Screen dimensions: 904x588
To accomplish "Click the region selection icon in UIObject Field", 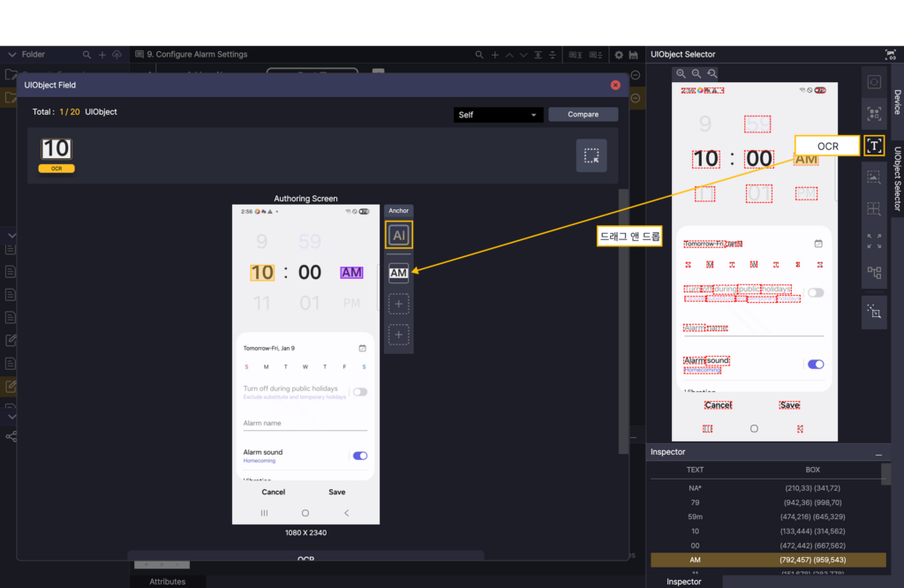I will pos(591,155).
